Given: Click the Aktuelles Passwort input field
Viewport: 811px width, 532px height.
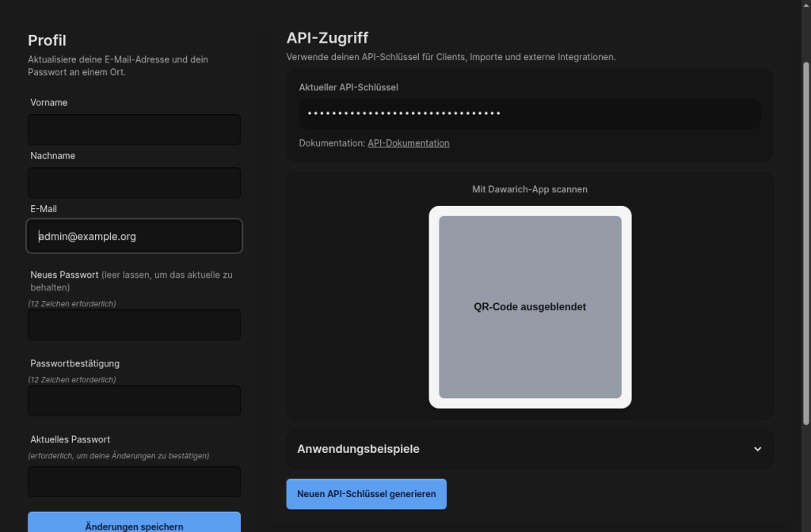Looking at the screenshot, I should (x=134, y=482).
